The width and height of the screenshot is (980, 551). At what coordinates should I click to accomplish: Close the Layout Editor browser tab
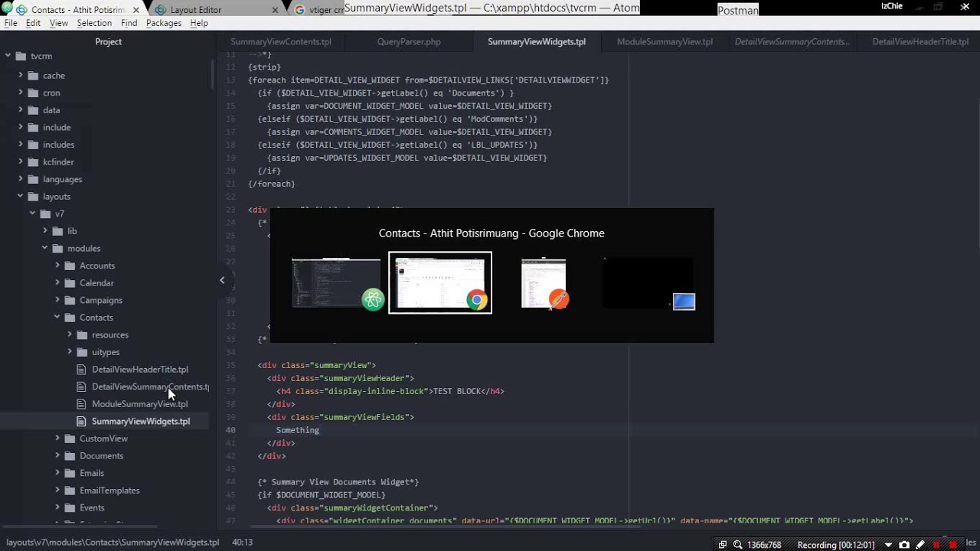(275, 10)
